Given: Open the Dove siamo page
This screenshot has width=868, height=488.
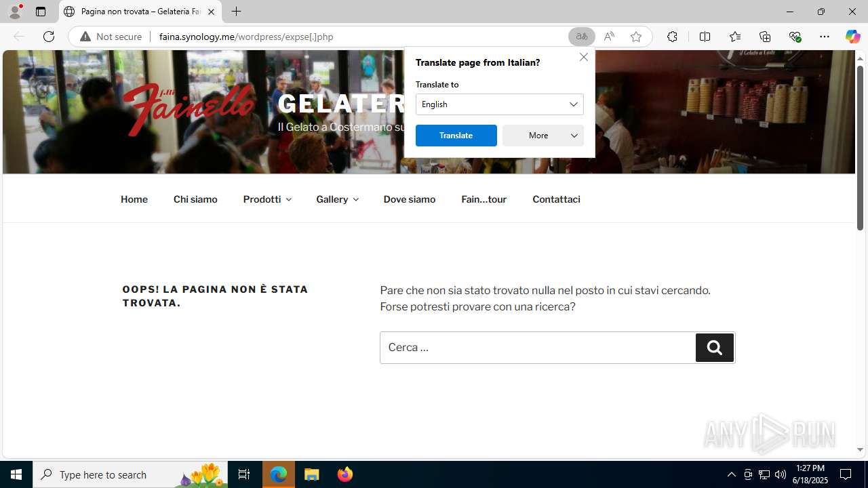Looking at the screenshot, I should point(410,199).
